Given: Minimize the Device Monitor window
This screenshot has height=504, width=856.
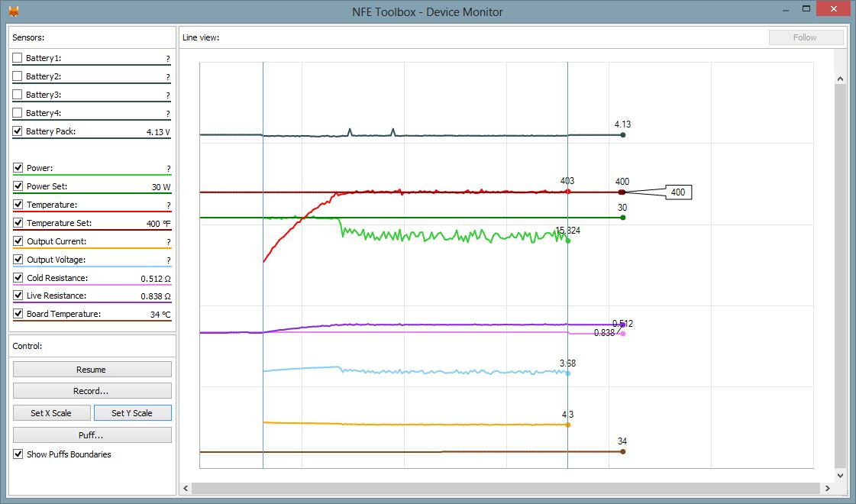Looking at the screenshot, I should point(786,10).
